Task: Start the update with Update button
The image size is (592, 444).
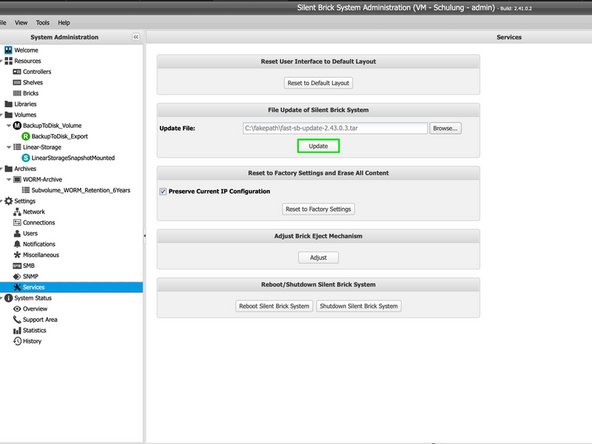Action: click(x=318, y=146)
